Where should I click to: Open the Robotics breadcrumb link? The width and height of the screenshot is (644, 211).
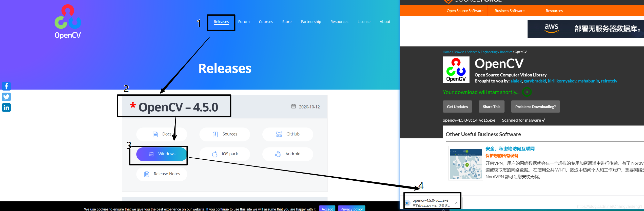click(x=506, y=52)
